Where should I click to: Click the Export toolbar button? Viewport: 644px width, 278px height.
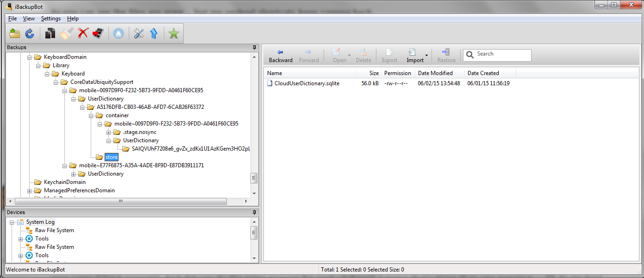tap(389, 56)
